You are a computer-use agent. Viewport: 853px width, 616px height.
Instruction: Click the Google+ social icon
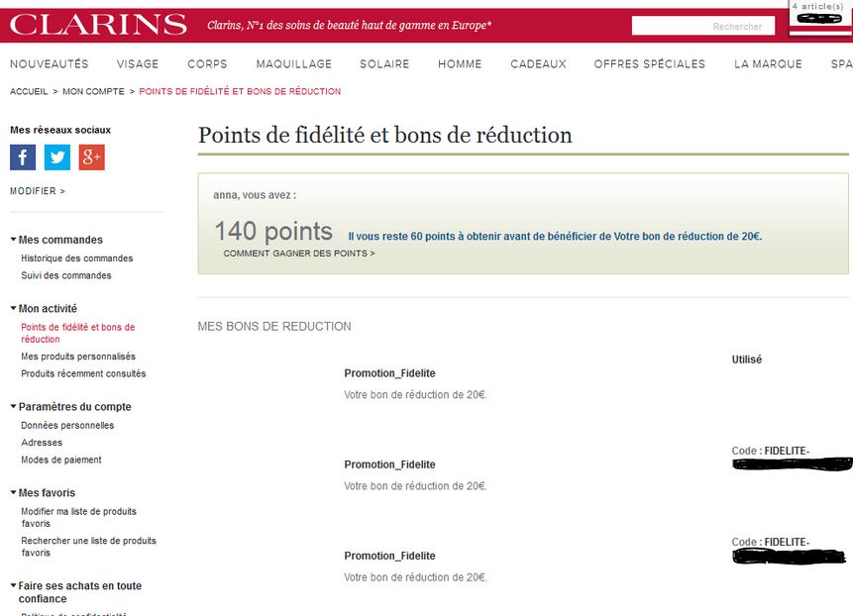tap(92, 157)
